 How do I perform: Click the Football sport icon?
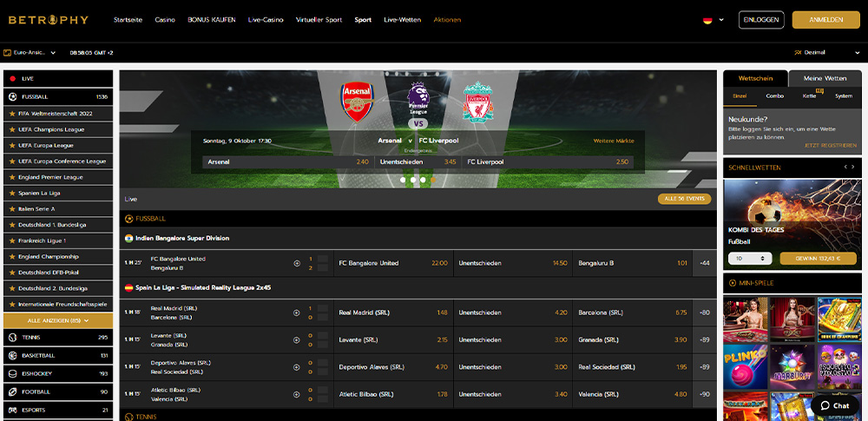[x=12, y=392]
